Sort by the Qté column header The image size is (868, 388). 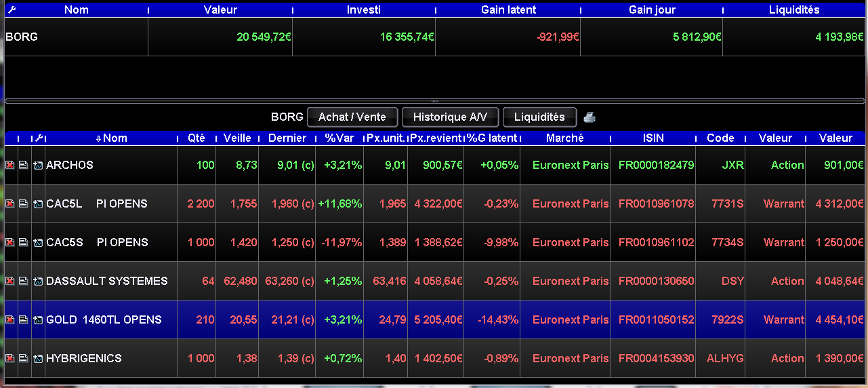coord(197,138)
